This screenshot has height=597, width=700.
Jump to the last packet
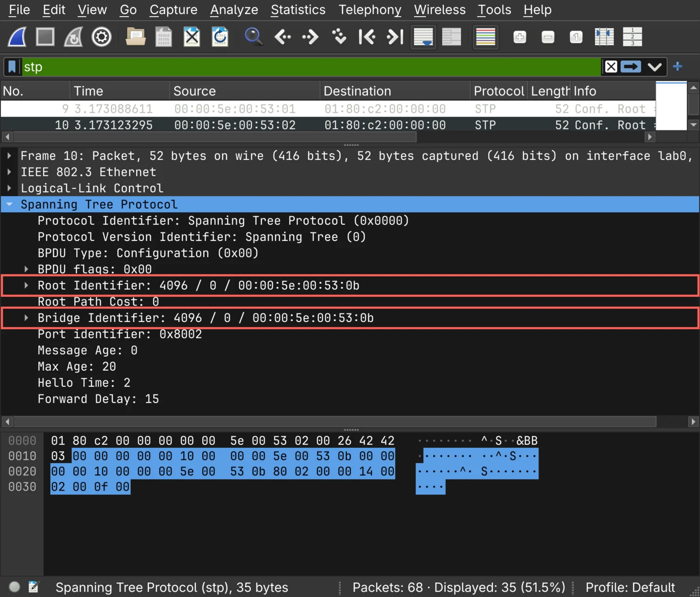[x=395, y=37]
